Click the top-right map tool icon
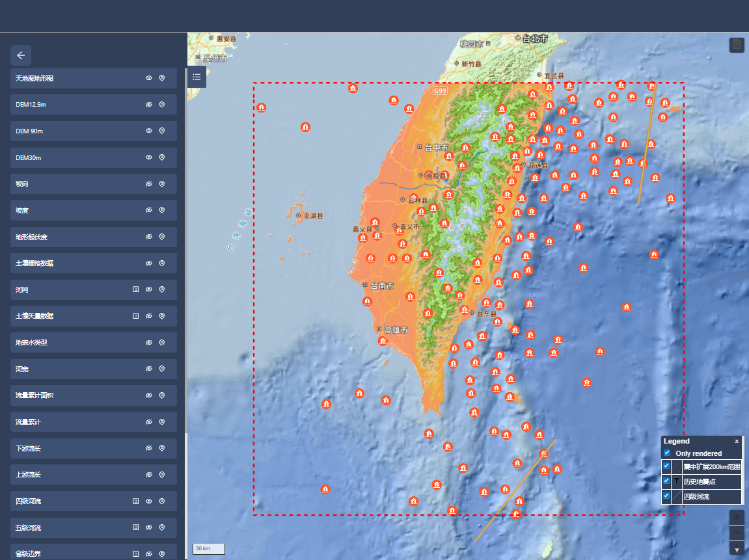This screenshot has height=560, width=749. pos(737,45)
